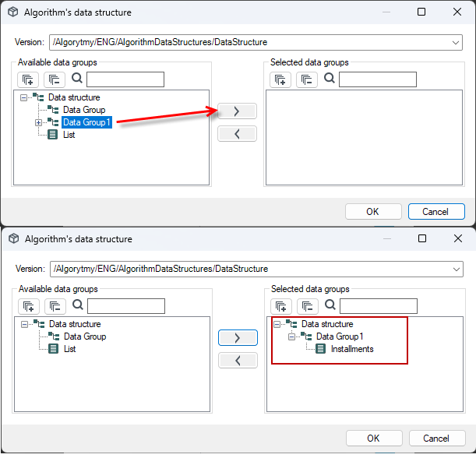Viewport: 476px width, 458px height.
Task: Click search magnifier in bottom window's Selected data groups
Action: pyautogui.click(x=330, y=305)
